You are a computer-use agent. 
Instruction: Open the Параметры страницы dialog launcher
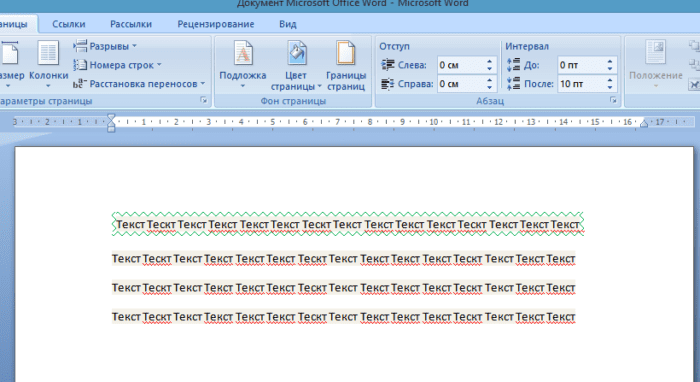coord(204,100)
